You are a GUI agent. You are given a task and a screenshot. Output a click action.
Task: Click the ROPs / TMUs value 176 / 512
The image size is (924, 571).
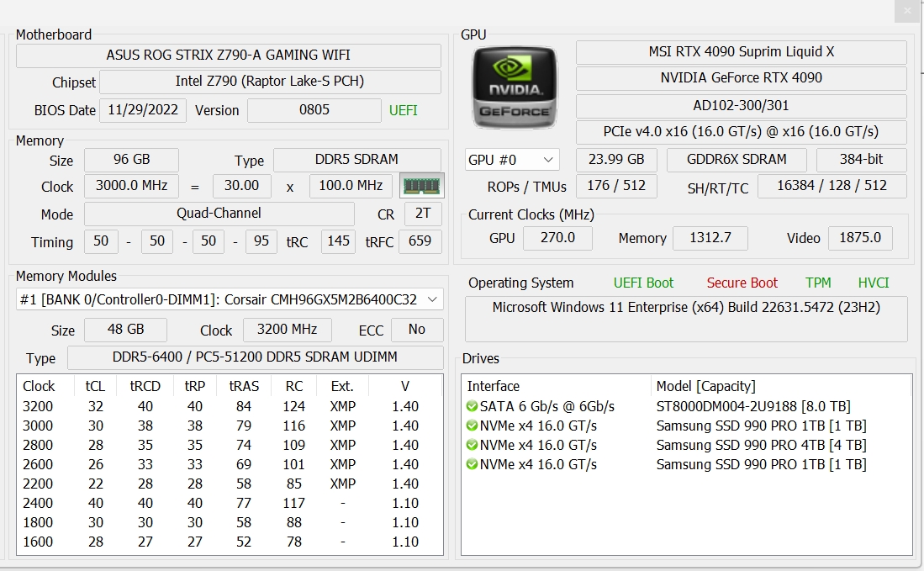point(616,186)
